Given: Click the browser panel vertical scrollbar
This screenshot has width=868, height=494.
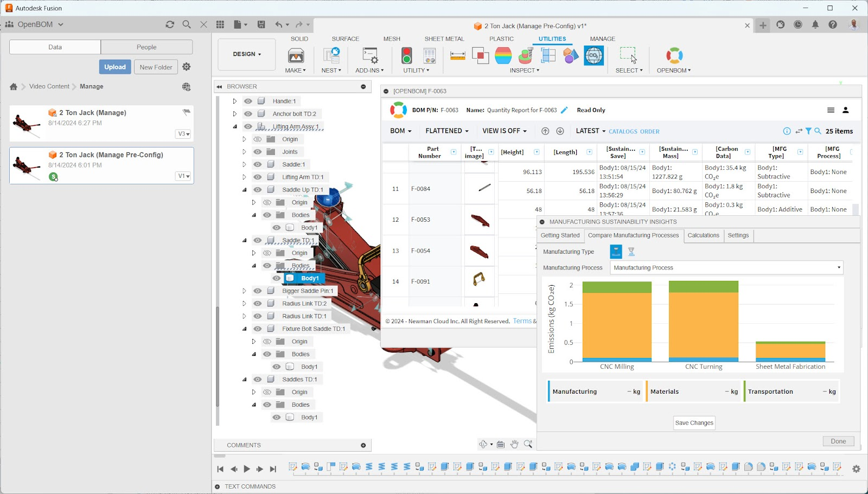Looking at the screenshot, I should [218, 356].
